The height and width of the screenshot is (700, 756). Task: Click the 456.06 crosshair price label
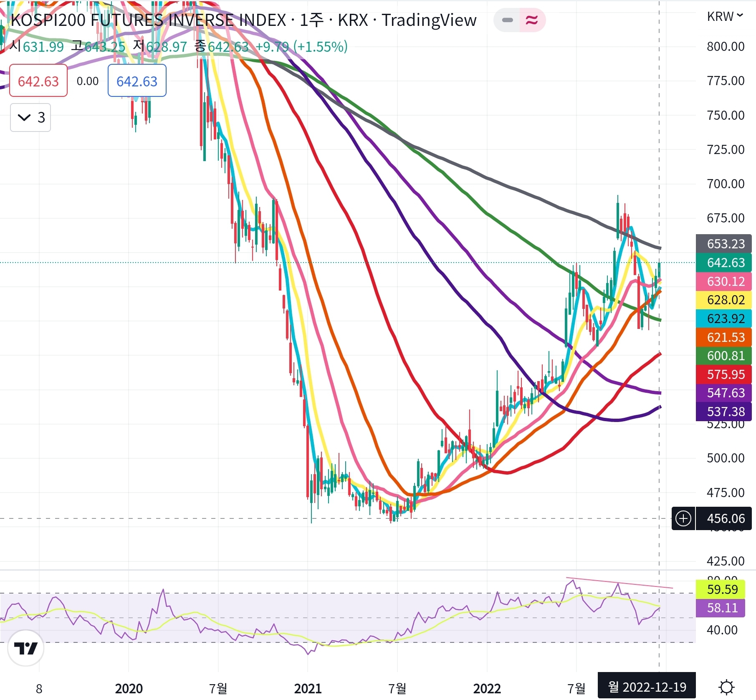tap(723, 518)
